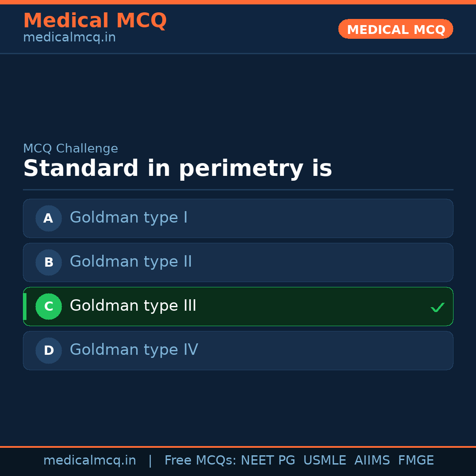The height and width of the screenshot is (476, 476).
Task: Click the green checkmark on option C
Action: click(437, 306)
